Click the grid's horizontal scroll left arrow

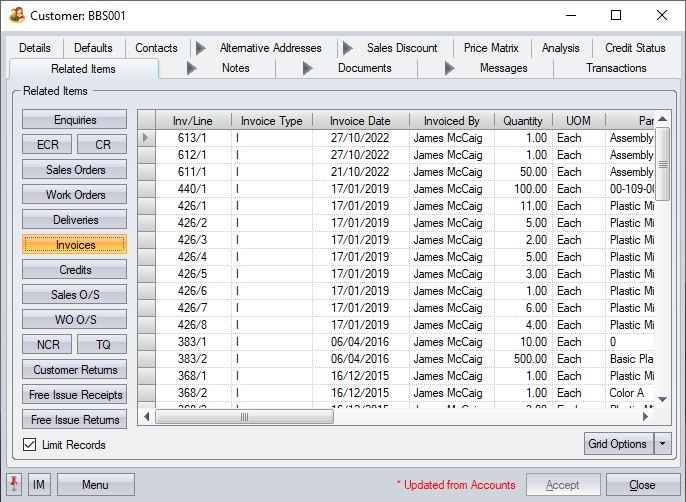coord(146,417)
